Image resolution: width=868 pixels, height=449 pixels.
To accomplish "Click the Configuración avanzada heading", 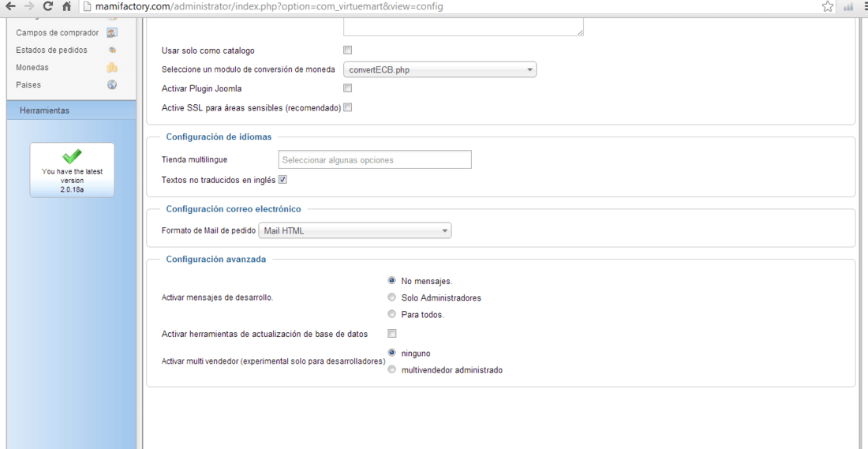I will click(216, 259).
